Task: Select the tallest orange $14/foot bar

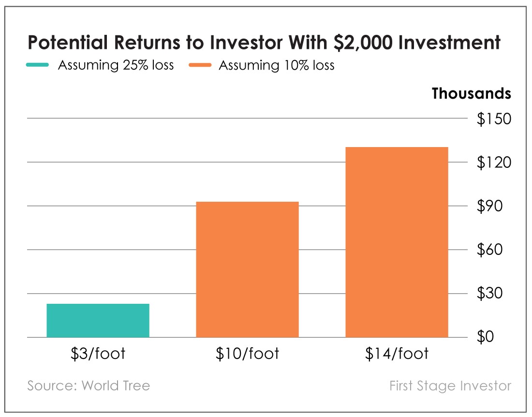Action: [x=397, y=242]
